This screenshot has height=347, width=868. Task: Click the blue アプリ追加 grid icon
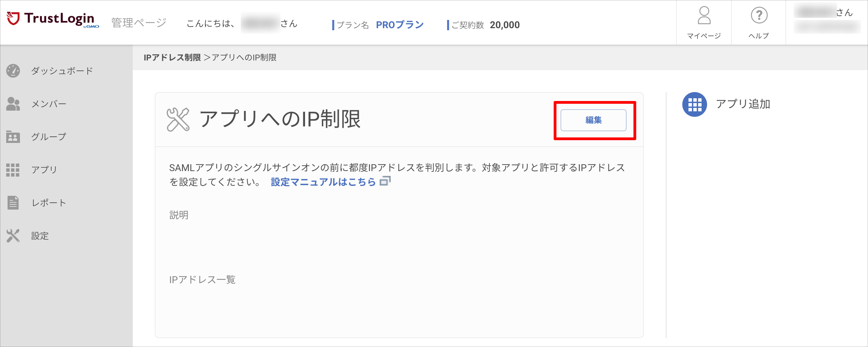coord(694,104)
